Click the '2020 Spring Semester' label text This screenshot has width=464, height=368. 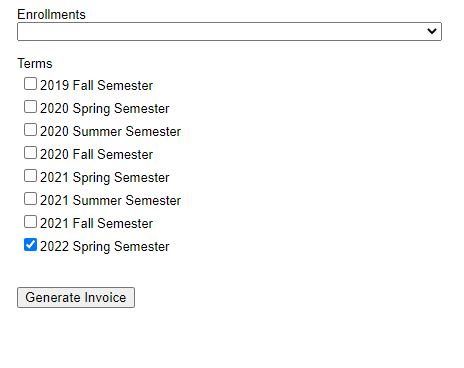pos(105,109)
